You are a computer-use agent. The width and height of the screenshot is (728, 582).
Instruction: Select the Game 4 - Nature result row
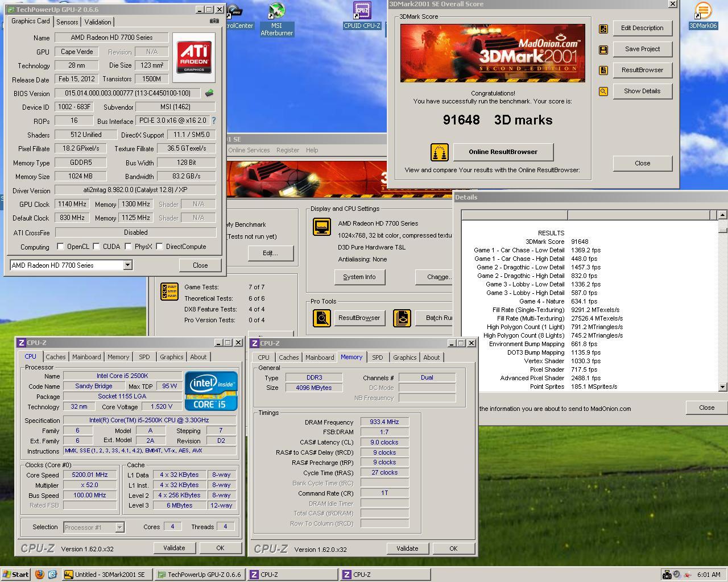557,301
